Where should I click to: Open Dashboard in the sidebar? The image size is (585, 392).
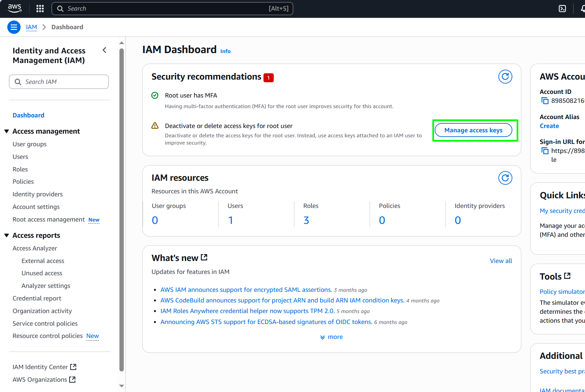click(x=29, y=115)
